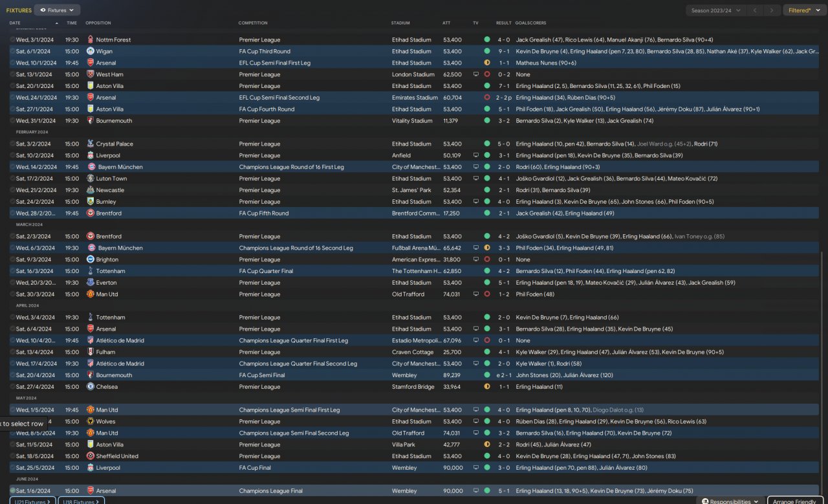828x504 pixels.
Task: Open the Fixtures view dropdown
Action: [57, 10]
